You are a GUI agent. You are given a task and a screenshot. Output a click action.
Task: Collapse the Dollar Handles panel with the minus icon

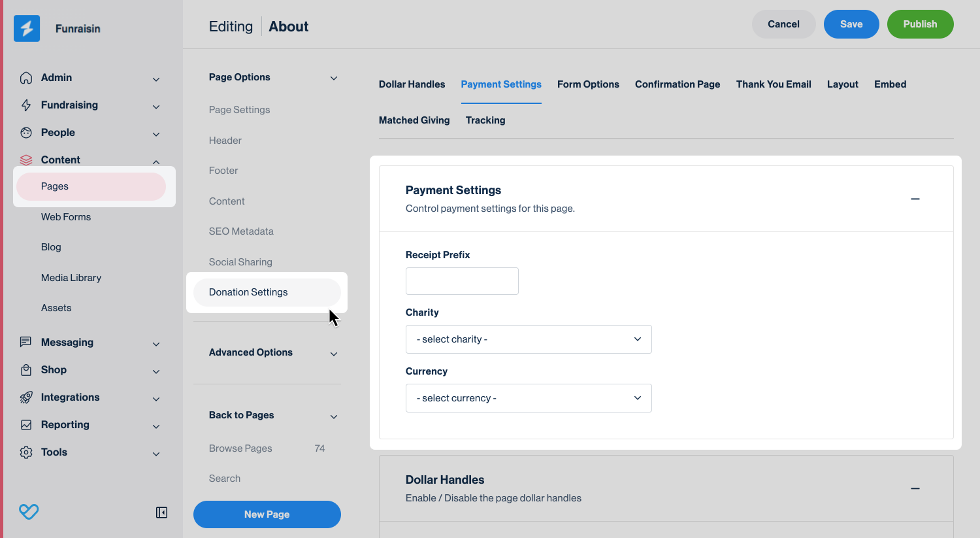tap(915, 488)
